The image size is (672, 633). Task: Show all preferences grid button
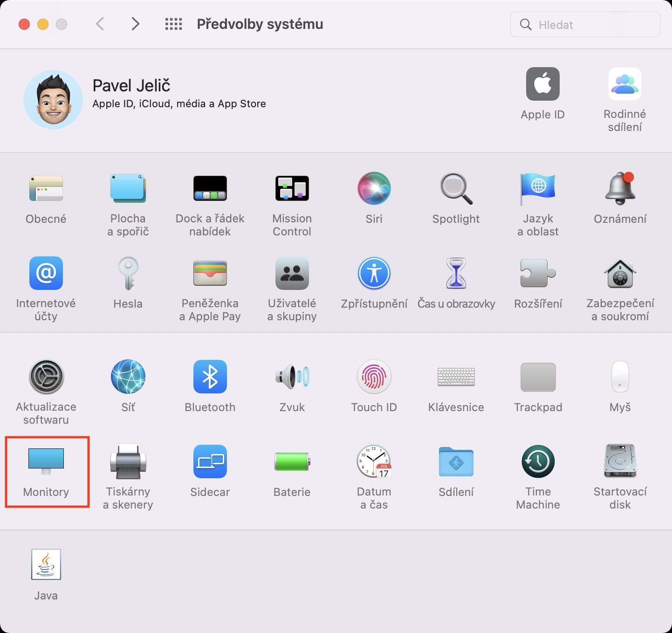pyautogui.click(x=174, y=24)
